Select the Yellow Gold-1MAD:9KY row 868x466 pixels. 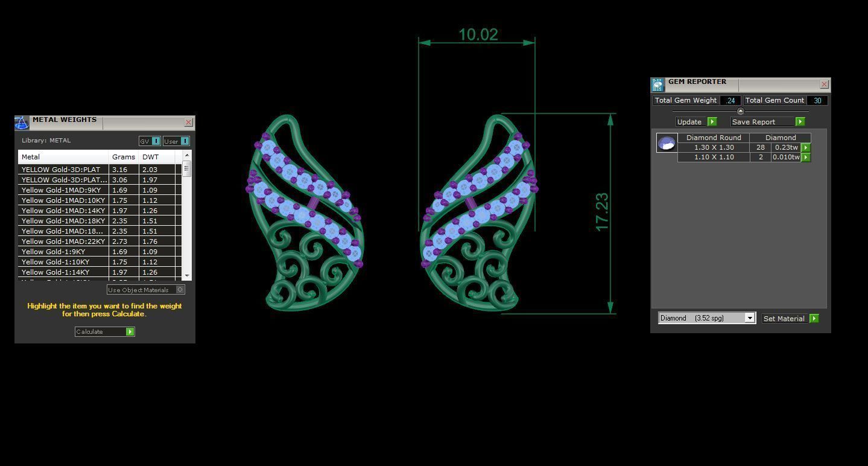(100, 190)
